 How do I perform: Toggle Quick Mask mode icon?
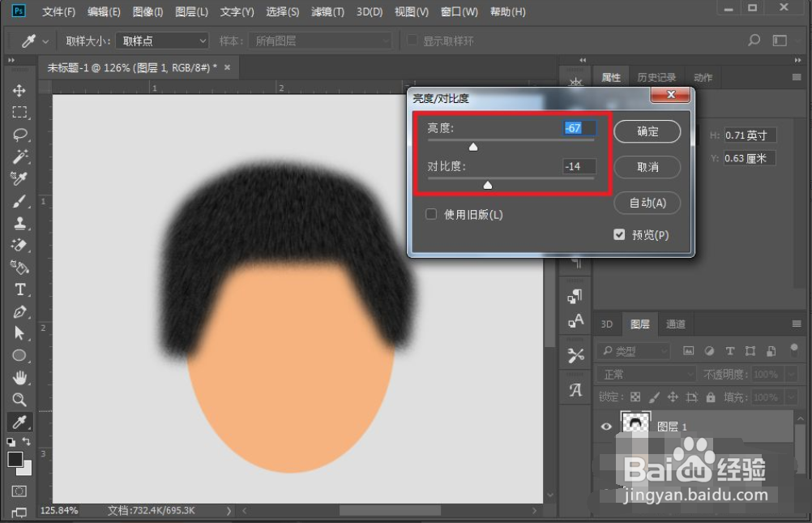point(19,491)
